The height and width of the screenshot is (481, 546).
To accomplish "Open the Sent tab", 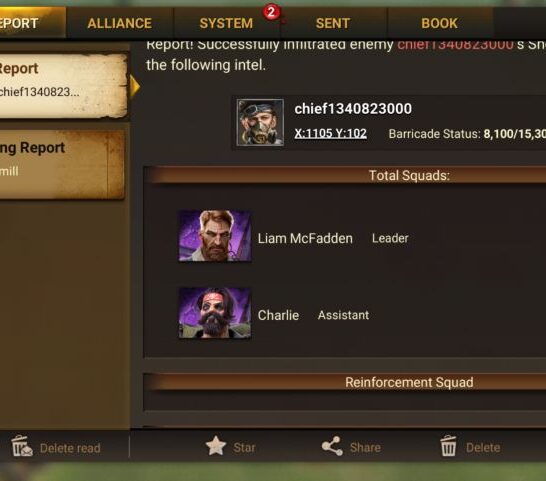I will (x=333, y=23).
